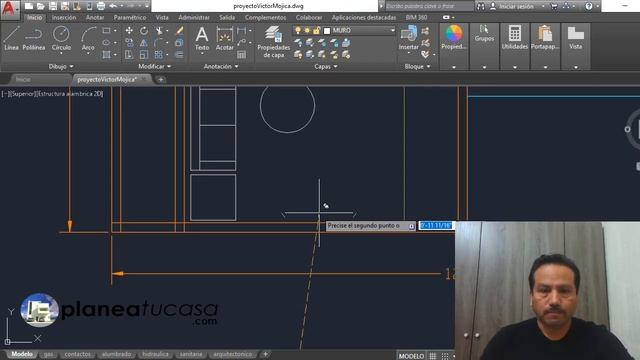Screen dimensions: 640x360
Task: Add a new layout with plus button
Action: [x=265, y=354]
